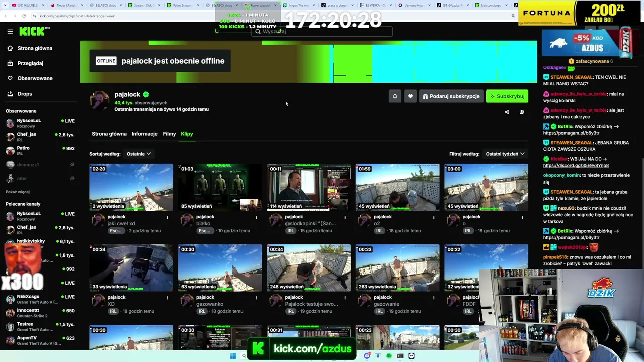Open recommended channel NEEXcsgo
644x362 pixels.
click(40, 299)
